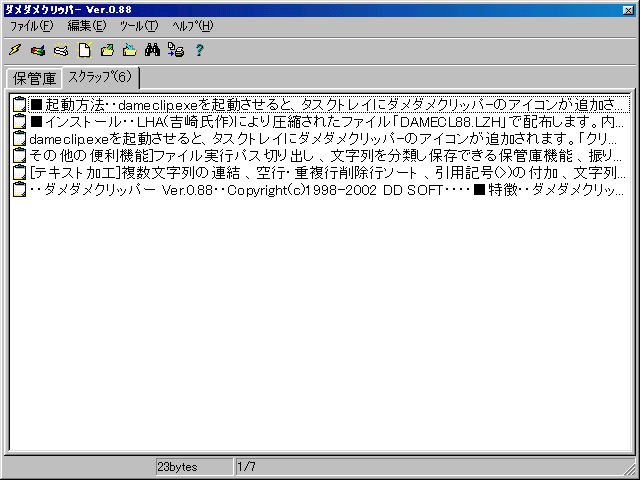
Task: Click clipboard icon beside the その他の便利機能 row
Action: 19,156
